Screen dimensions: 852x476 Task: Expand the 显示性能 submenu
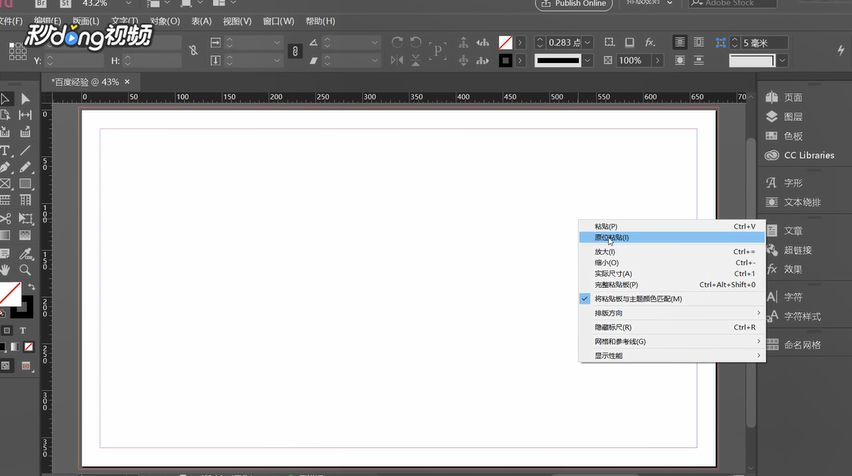(672, 355)
